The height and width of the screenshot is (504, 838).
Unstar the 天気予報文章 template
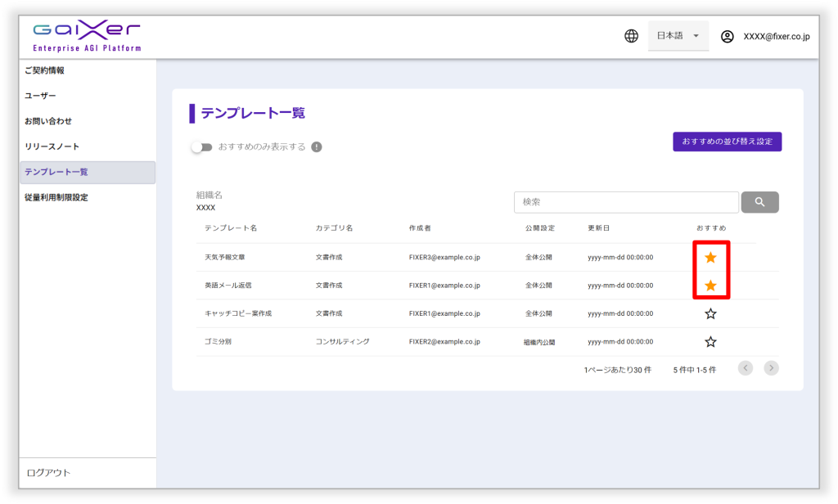tap(710, 258)
